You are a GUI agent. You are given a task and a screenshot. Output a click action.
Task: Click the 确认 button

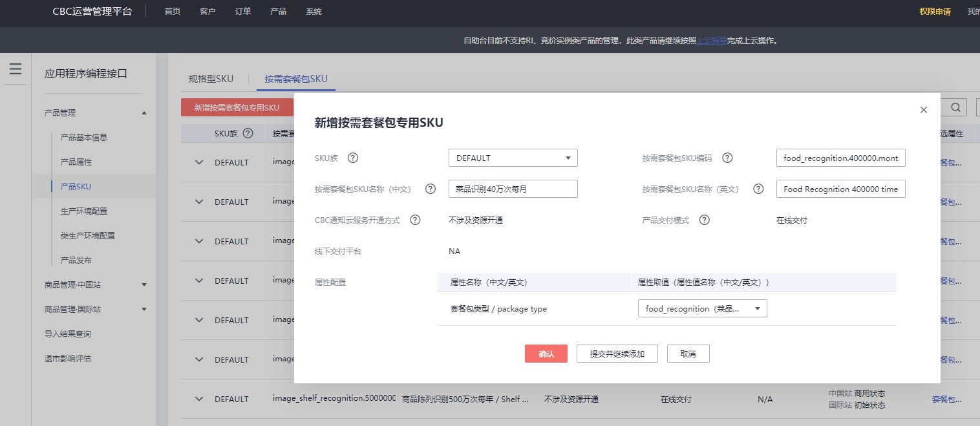pyautogui.click(x=546, y=354)
